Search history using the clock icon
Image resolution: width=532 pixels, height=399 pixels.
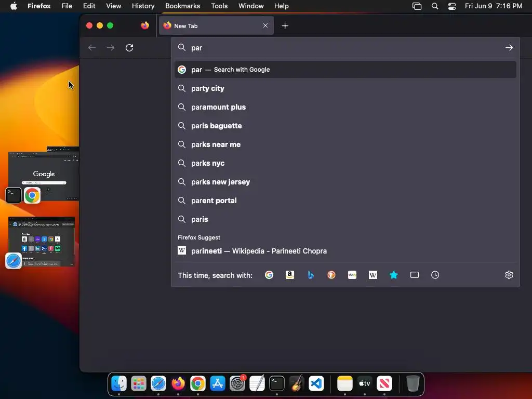[435, 275]
